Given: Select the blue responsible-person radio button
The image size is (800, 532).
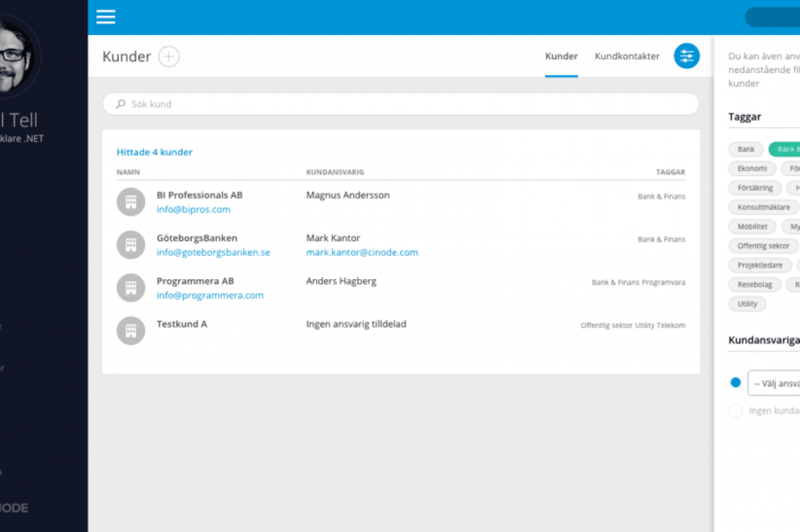Looking at the screenshot, I should [736, 382].
